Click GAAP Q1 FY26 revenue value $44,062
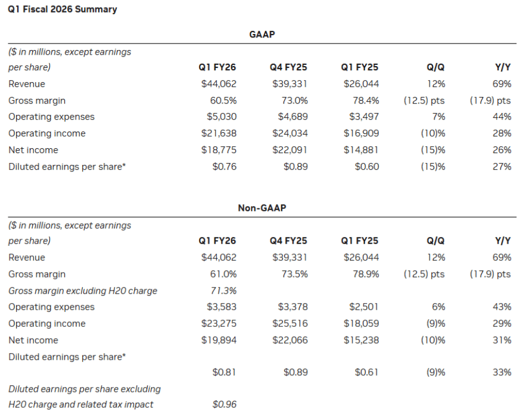 [x=219, y=84]
